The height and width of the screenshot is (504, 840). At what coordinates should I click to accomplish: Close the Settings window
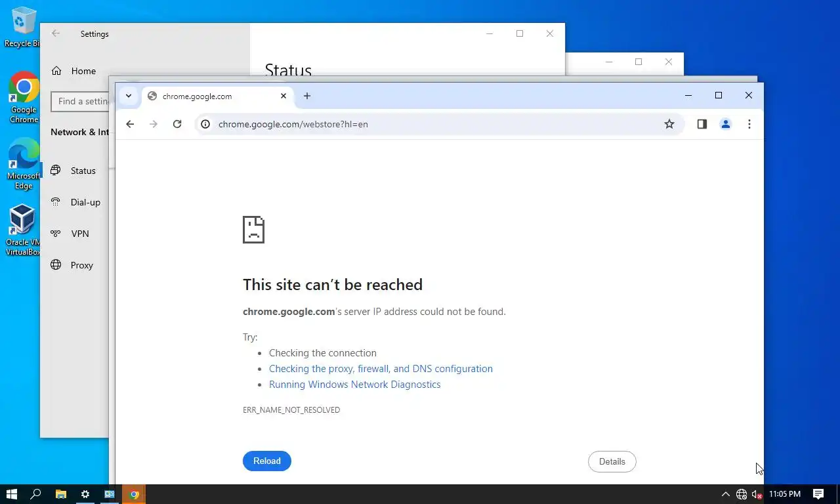pyautogui.click(x=550, y=33)
